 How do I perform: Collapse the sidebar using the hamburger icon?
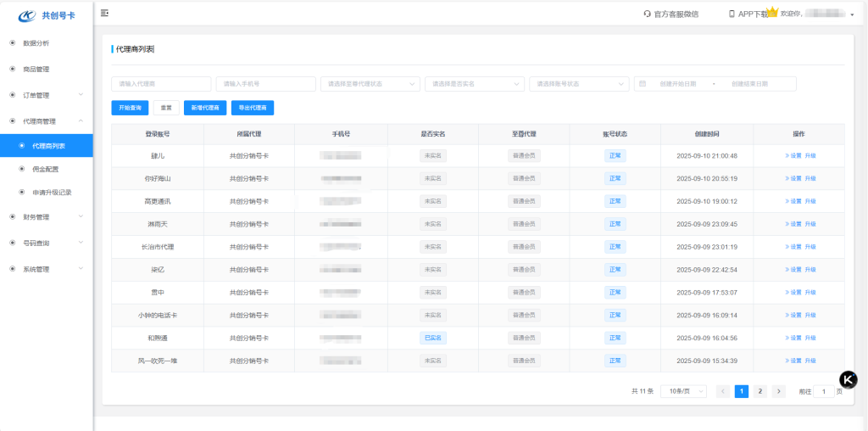[x=104, y=14]
